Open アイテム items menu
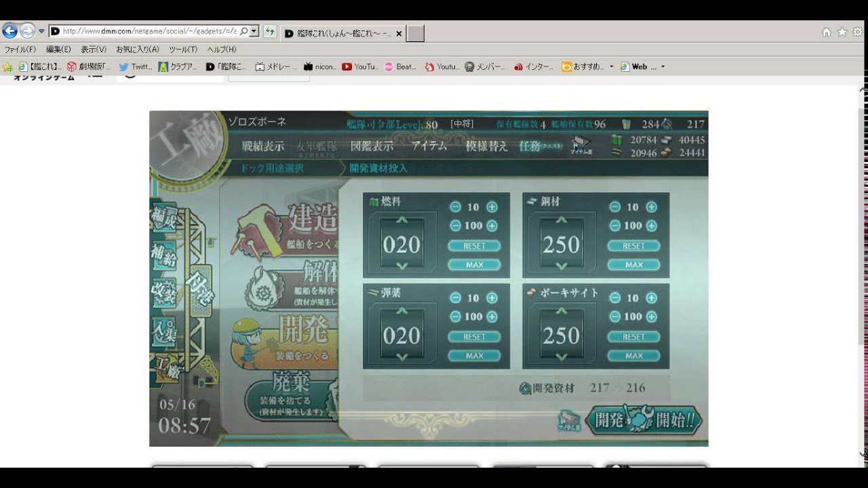868x488 pixels. click(x=429, y=146)
